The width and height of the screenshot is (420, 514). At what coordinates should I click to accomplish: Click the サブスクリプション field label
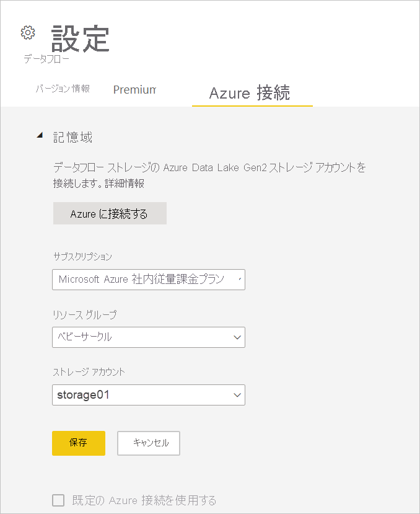pos(82,256)
